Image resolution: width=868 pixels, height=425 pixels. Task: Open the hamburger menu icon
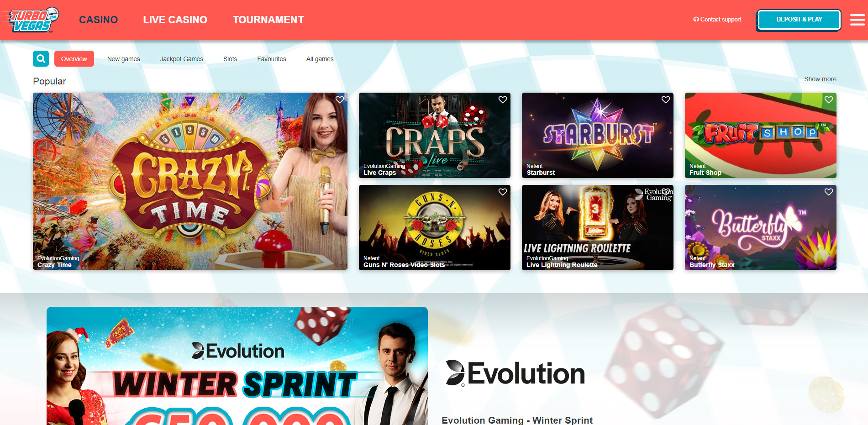pyautogui.click(x=857, y=20)
